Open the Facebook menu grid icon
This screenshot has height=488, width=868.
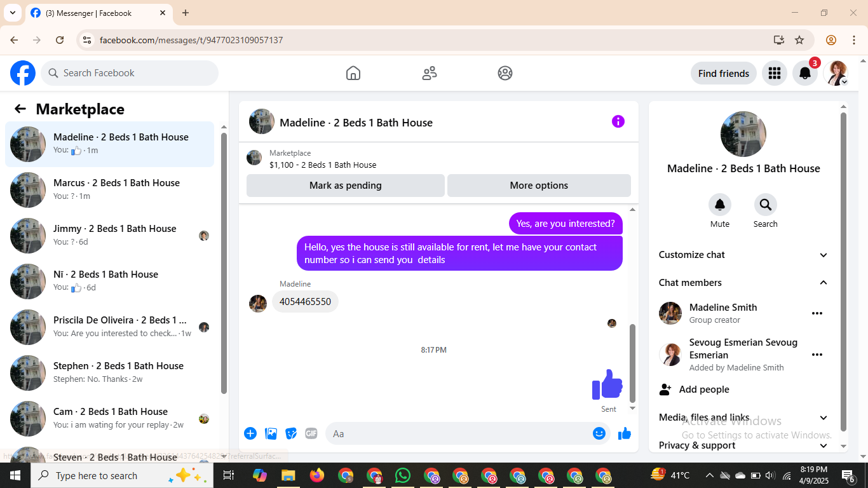click(x=774, y=73)
